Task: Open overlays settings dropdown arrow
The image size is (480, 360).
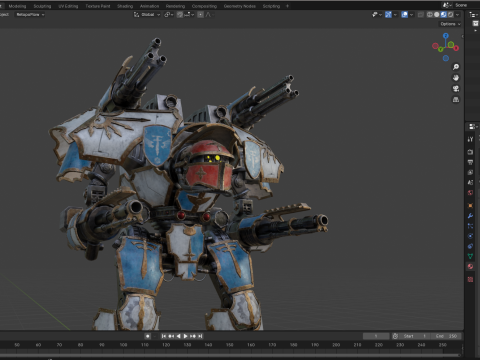Action: click(x=412, y=15)
